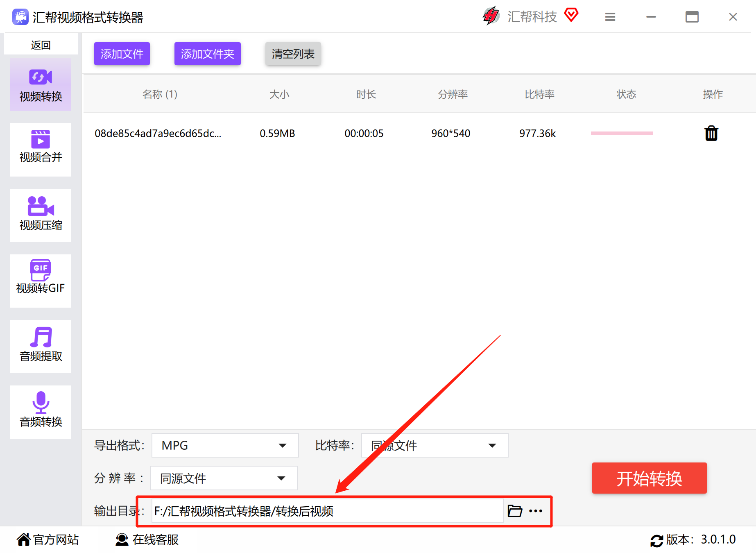Click the 操作 column header

tap(713, 94)
